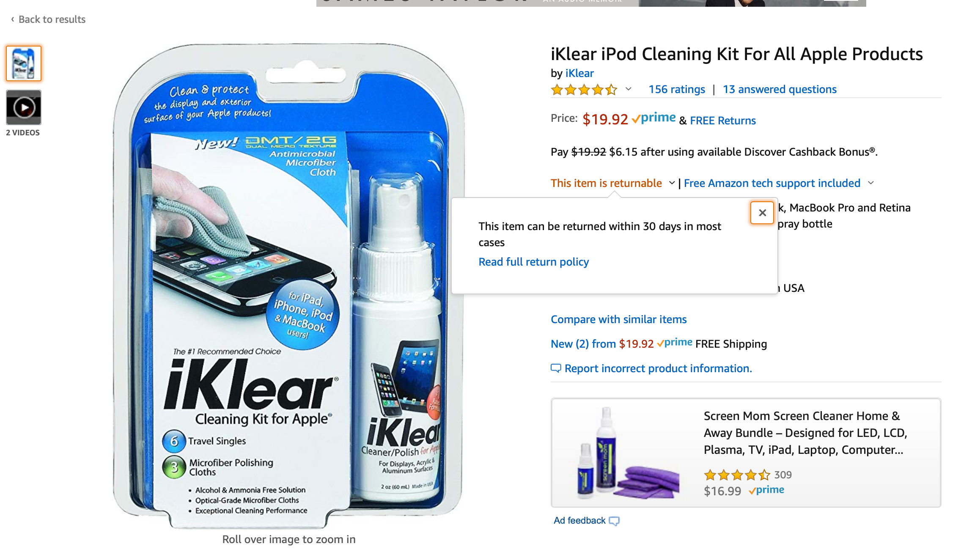View New (2) from $19.92 offers
961x560 pixels.
tap(602, 344)
